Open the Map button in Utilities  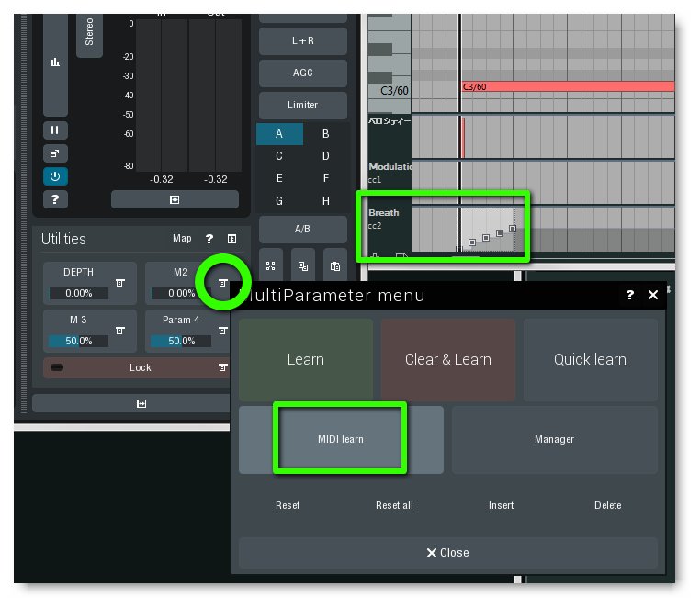click(182, 239)
